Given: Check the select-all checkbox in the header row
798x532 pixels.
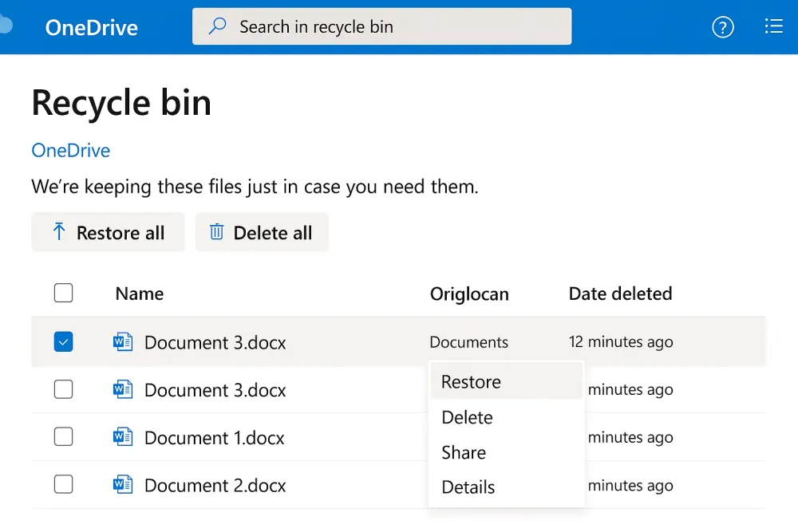Looking at the screenshot, I should click(x=63, y=293).
